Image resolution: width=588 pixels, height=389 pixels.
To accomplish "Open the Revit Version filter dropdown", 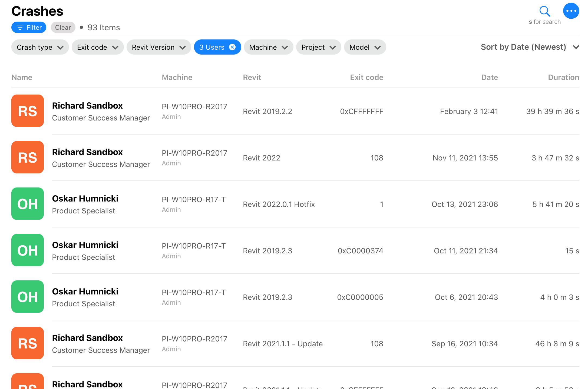I will [158, 47].
